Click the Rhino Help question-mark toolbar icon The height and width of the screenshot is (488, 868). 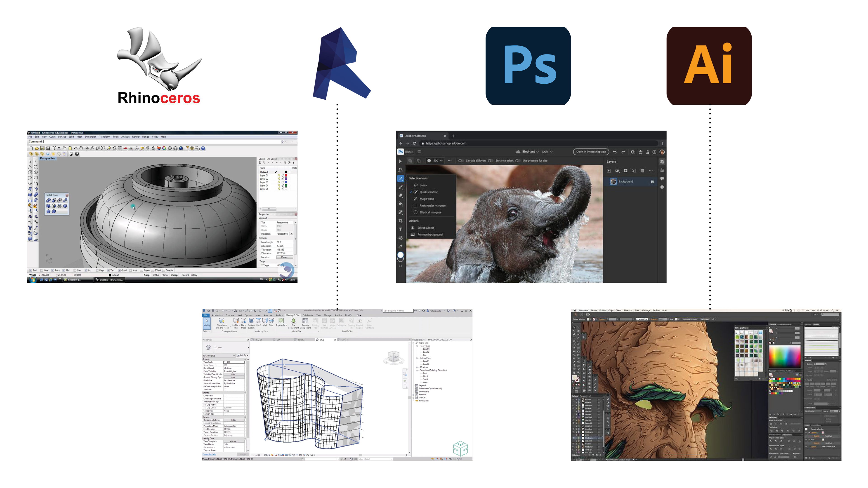(x=203, y=148)
